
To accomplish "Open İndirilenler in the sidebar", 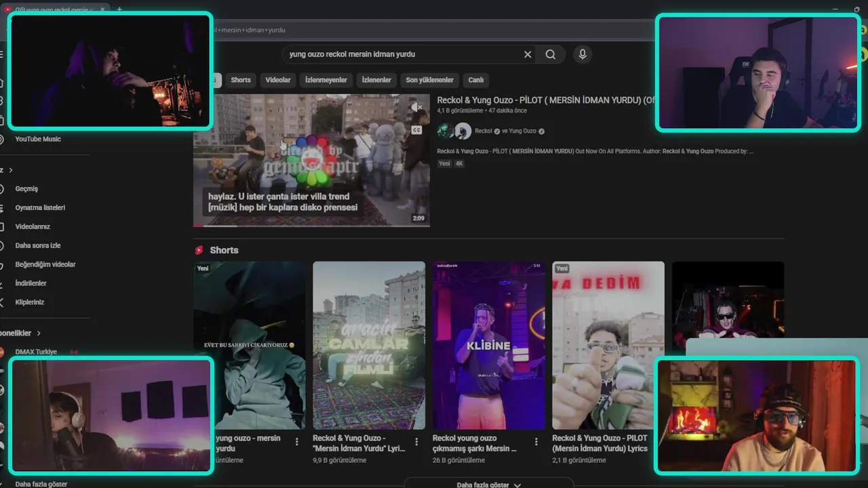I will point(31,283).
